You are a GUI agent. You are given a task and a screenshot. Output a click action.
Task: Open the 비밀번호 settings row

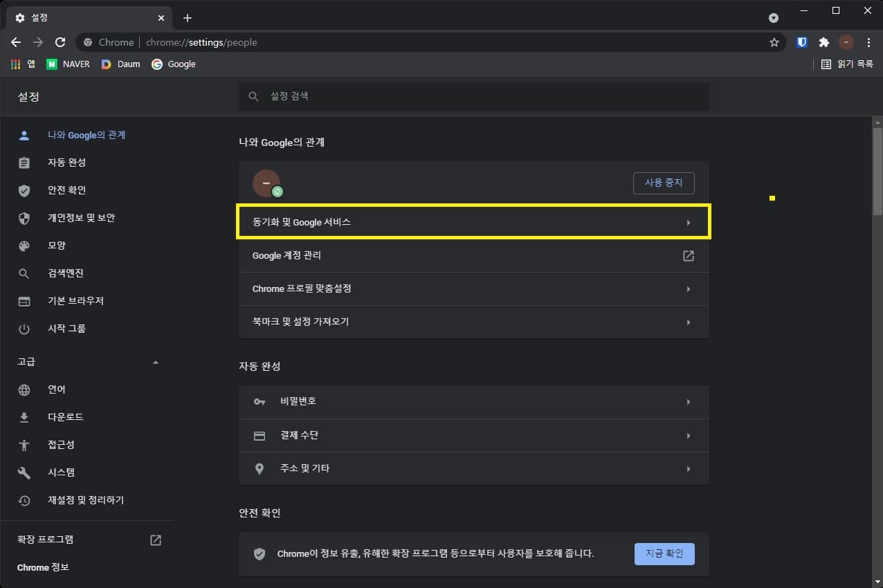(x=474, y=401)
